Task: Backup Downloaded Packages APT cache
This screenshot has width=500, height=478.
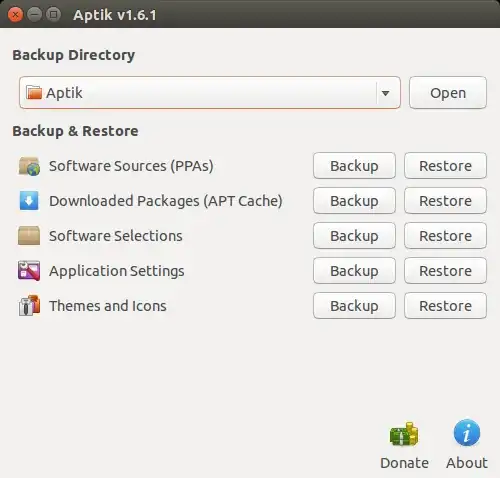Action: point(354,201)
